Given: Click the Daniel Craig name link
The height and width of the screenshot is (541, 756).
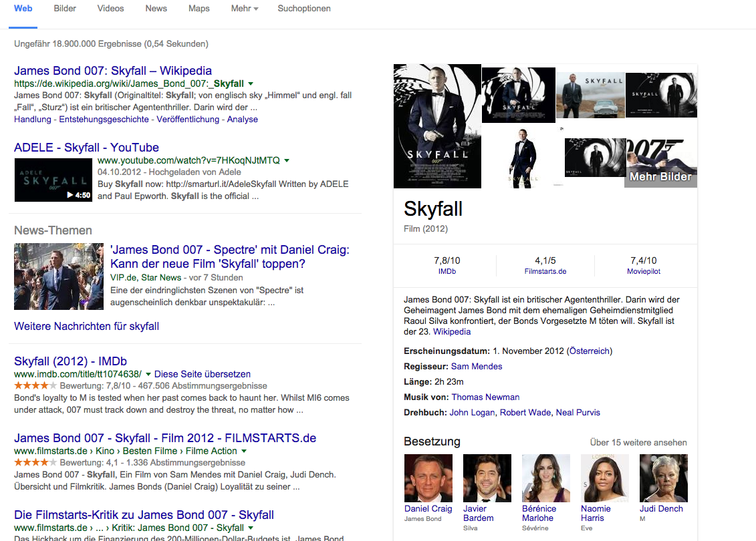Looking at the screenshot, I should [428, 509].
